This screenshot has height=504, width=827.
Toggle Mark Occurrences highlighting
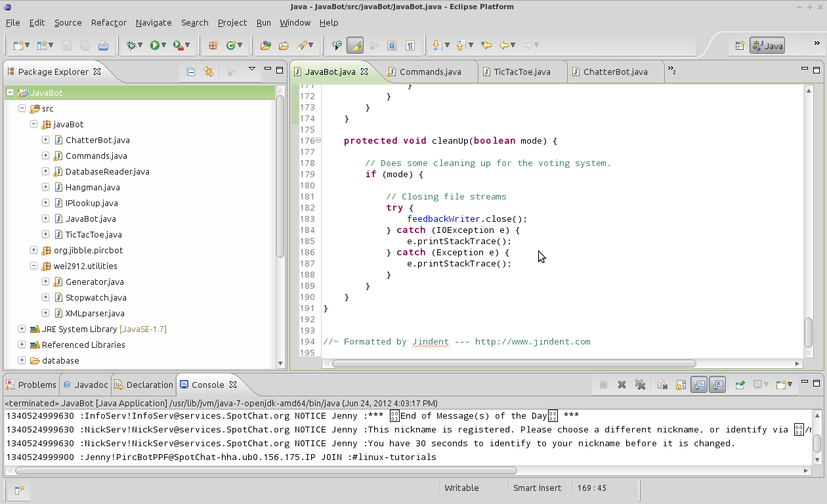click(x=354, y=45)
